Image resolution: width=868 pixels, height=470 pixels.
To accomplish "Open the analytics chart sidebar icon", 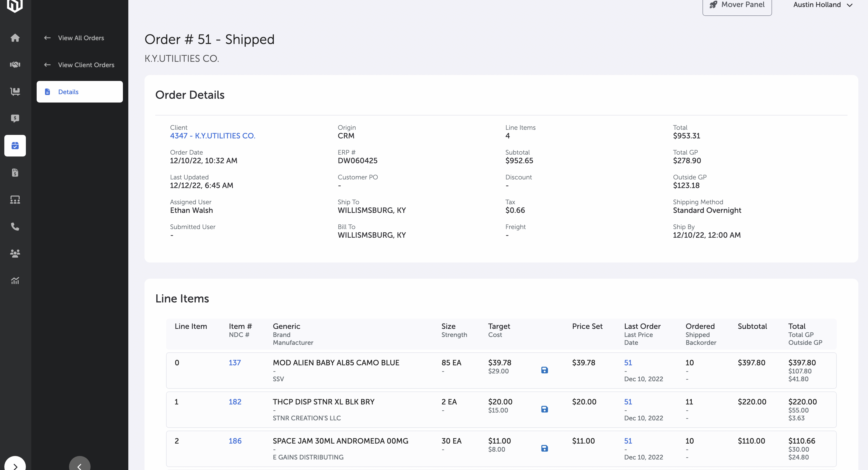I will pyautogui.click(x=15, y=281).
